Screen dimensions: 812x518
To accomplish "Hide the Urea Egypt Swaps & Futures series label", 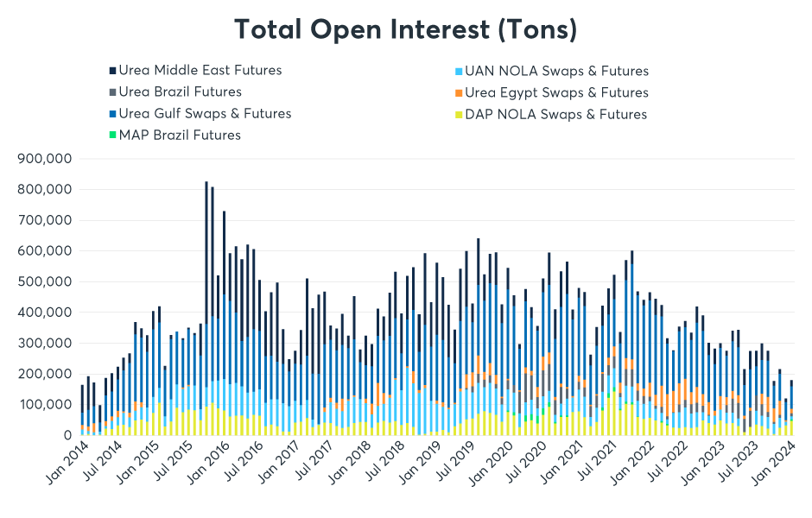I will tap(556, 93).
